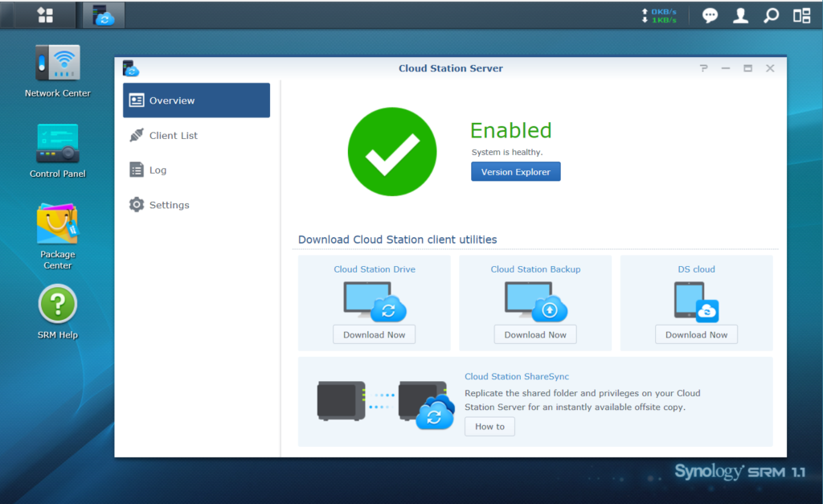Click the Enabled status text
This screenshot has height=504, width=823.
510,130
